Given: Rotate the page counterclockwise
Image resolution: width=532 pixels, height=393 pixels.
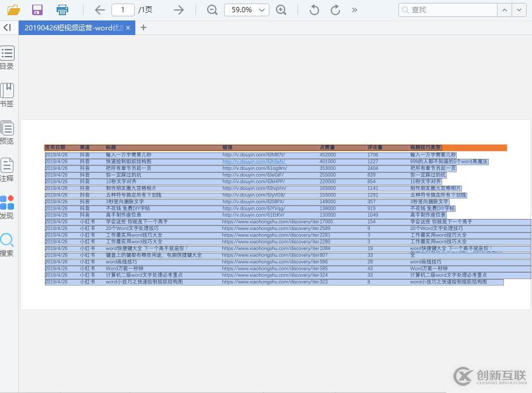Looking at the screenshot, I should point(314,10).
